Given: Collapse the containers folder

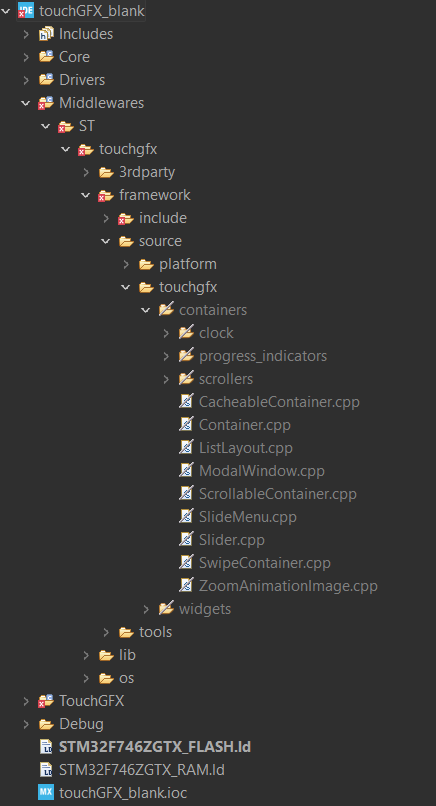Looking at the screenshot, I should tap(146, 310).
